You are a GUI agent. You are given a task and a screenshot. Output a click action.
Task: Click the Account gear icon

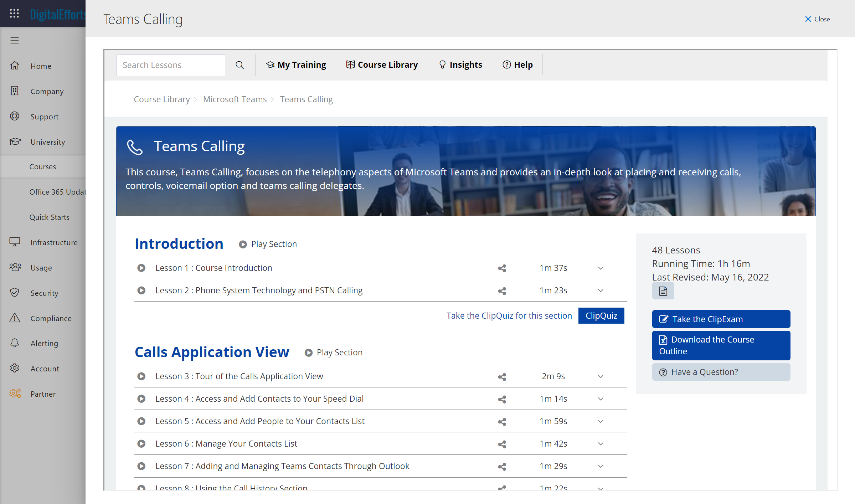(15, 368)
